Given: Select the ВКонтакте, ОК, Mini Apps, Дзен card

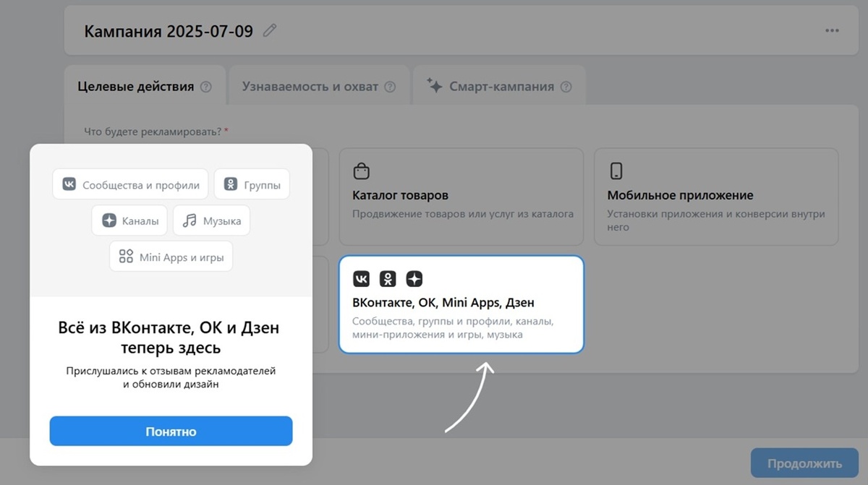Looking at the screenshot, I should [461, 304].
